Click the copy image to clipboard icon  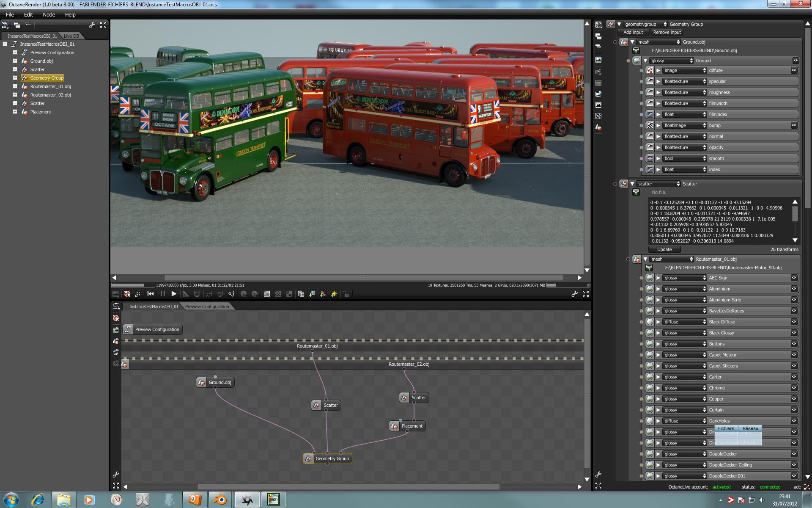coord(301,294)
